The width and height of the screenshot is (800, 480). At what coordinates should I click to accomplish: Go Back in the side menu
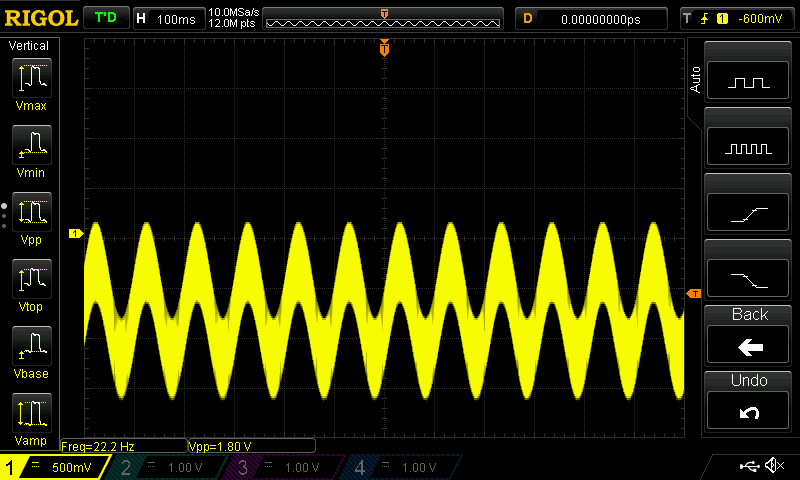748,337
